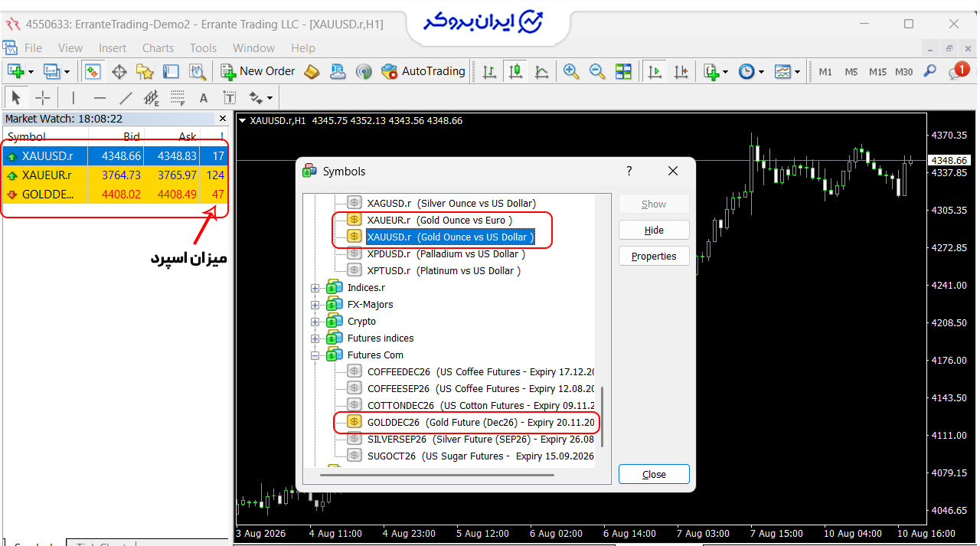Select the Text Label tool
Viewport: 980px width, 546px height.
pyautogui.click(x=230, y=97)
